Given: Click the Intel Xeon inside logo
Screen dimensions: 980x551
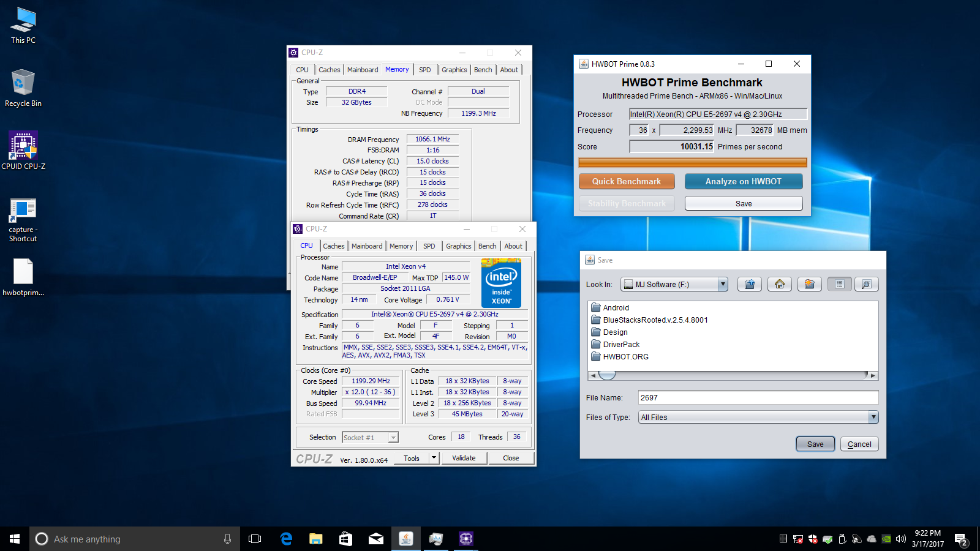Looking at the screenshot, I should [501, 283].
